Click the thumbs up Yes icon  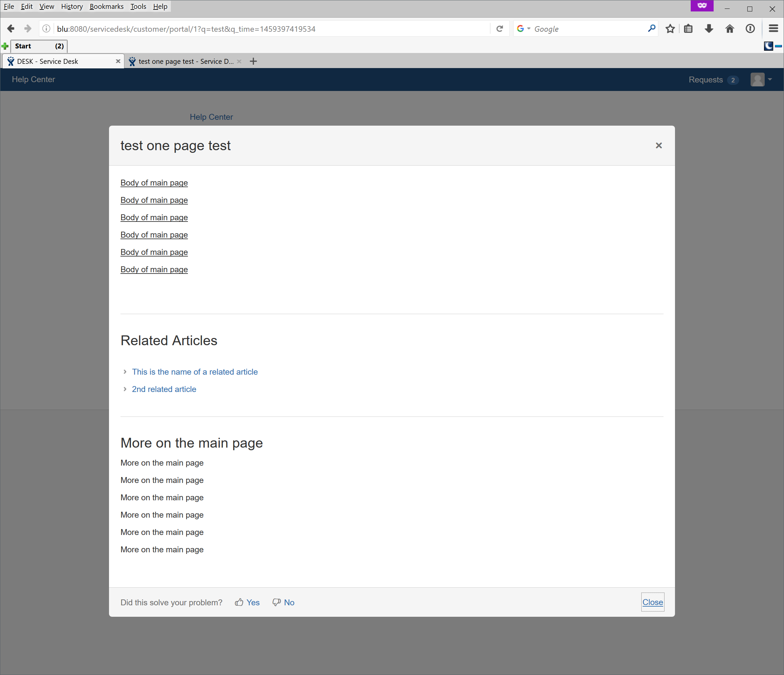[239, 602]
